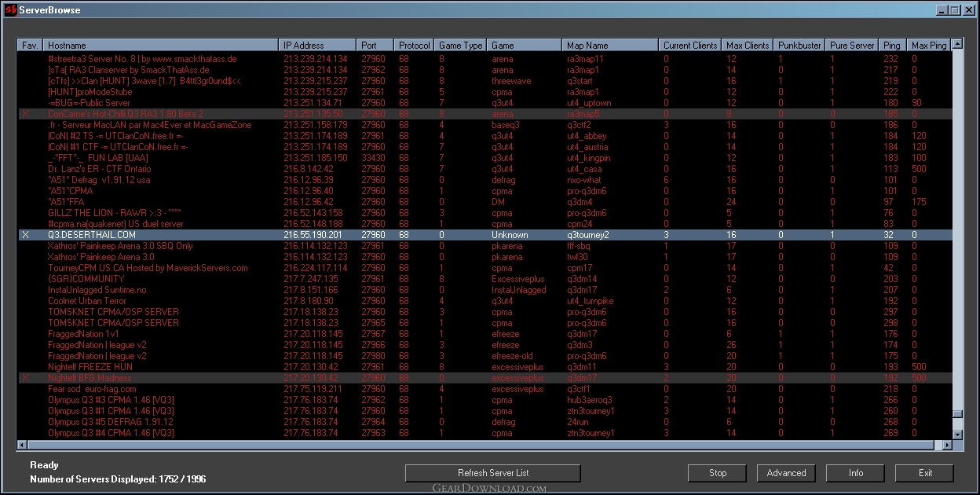Select the Q3.DESERTHAIL.COM server row
Screen dimensions: 980x495
(485, 235)
